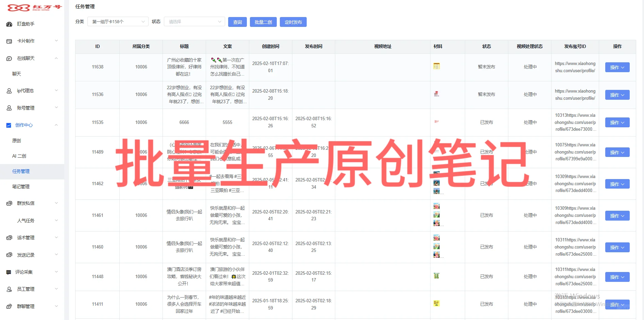Select the 评论采集 comment collection icon

click(9, 272)
